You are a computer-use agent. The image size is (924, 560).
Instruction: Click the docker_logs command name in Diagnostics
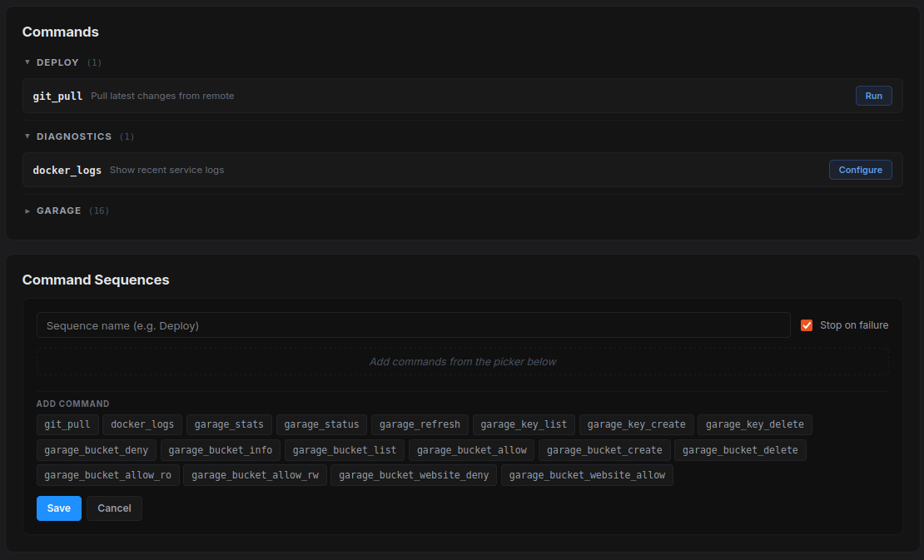[x=67, y=171]
